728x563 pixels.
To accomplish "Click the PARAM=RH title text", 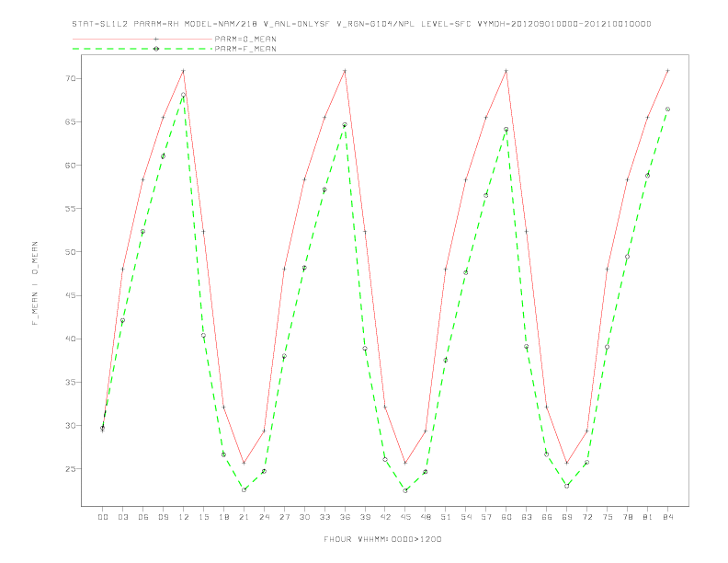I will (x=156, y=24).
